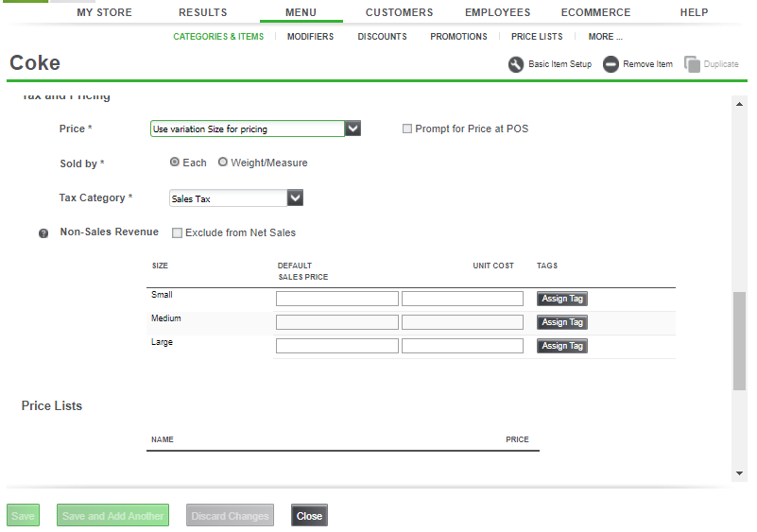
Task: Click the TAGS column header
Action: (x=547, y=266)
